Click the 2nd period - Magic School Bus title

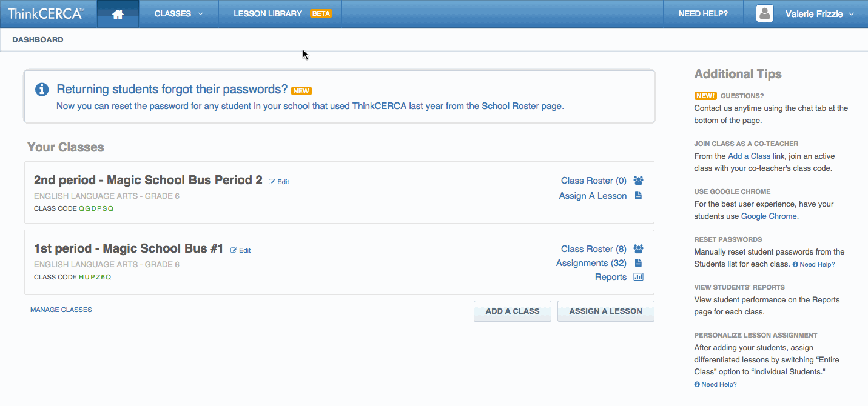click(x=148, y=180)
